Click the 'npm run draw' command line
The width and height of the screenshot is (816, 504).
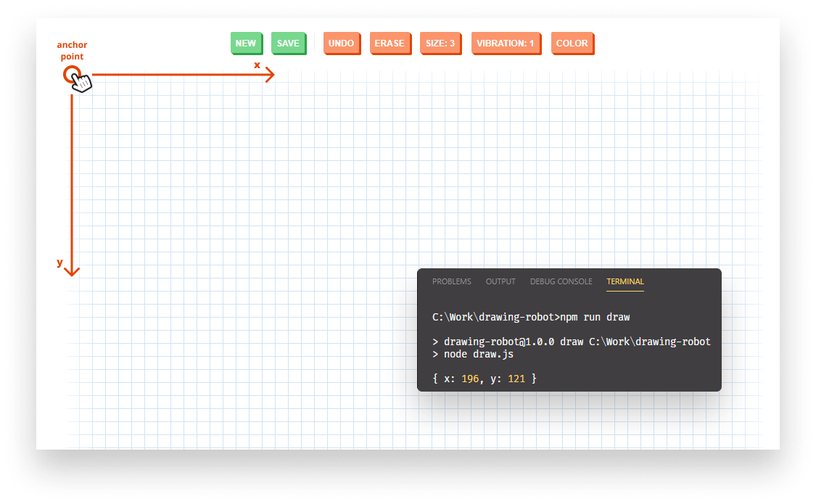click(531, 317)
